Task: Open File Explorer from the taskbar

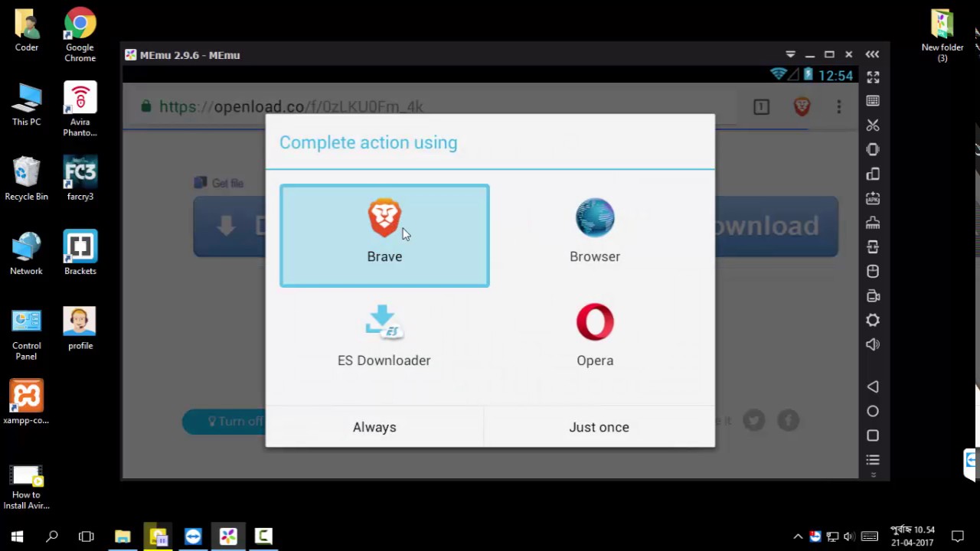Action: 122,536
